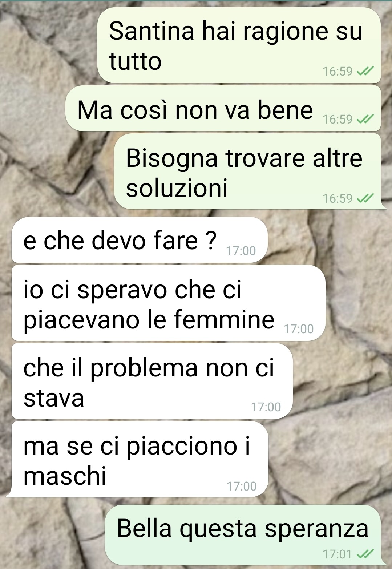Select 'che il problema non ci stava' message
Image resolution: width=392 pixels, height=569 pixels.
[152, 381]
